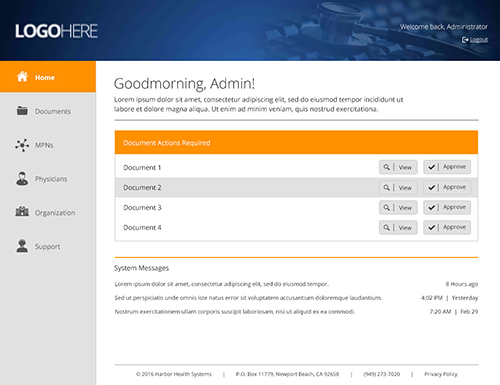This screenshot has width=500, height=385.
Task: Click the 'Yesterday' message date
Action: click(x=465, y=298)
